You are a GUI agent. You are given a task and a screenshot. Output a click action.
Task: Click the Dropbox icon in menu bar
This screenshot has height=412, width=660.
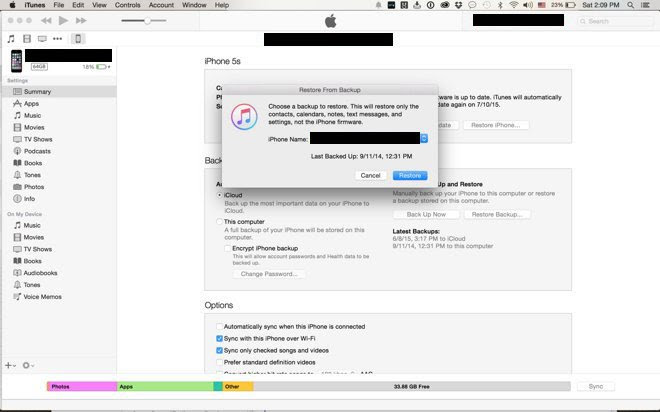coord(458,5)
